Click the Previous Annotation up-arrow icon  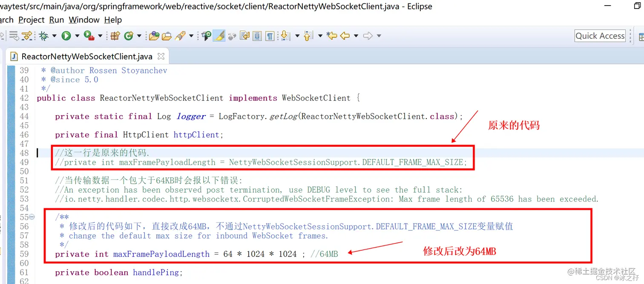point(308,36)
